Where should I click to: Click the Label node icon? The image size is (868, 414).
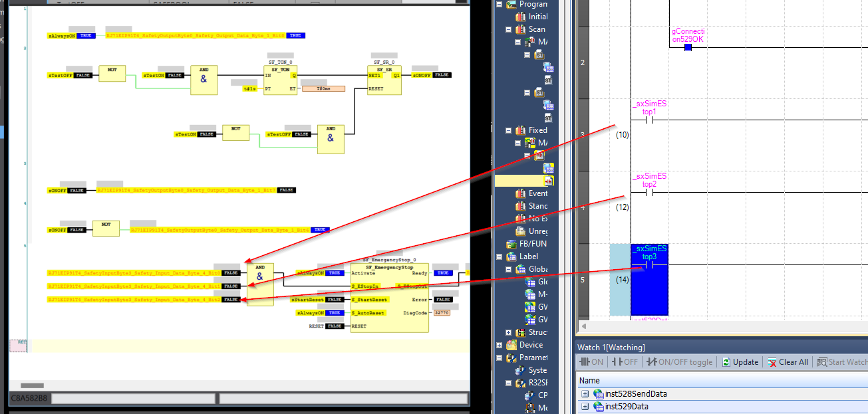click(511, 257)
